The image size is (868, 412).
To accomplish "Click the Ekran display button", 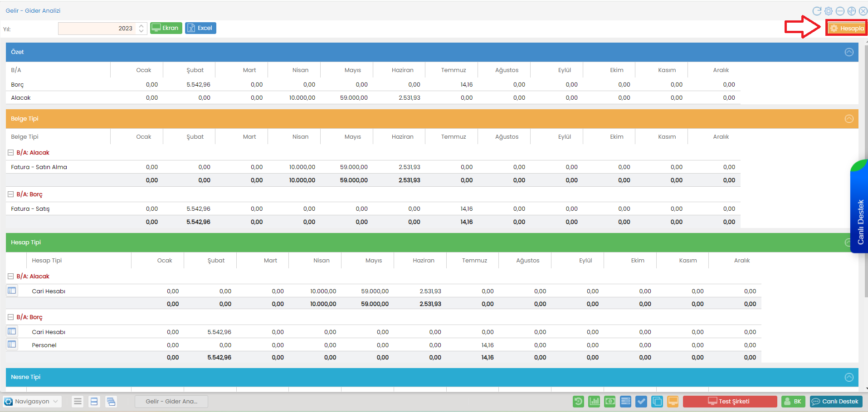I will coord(166,28).
